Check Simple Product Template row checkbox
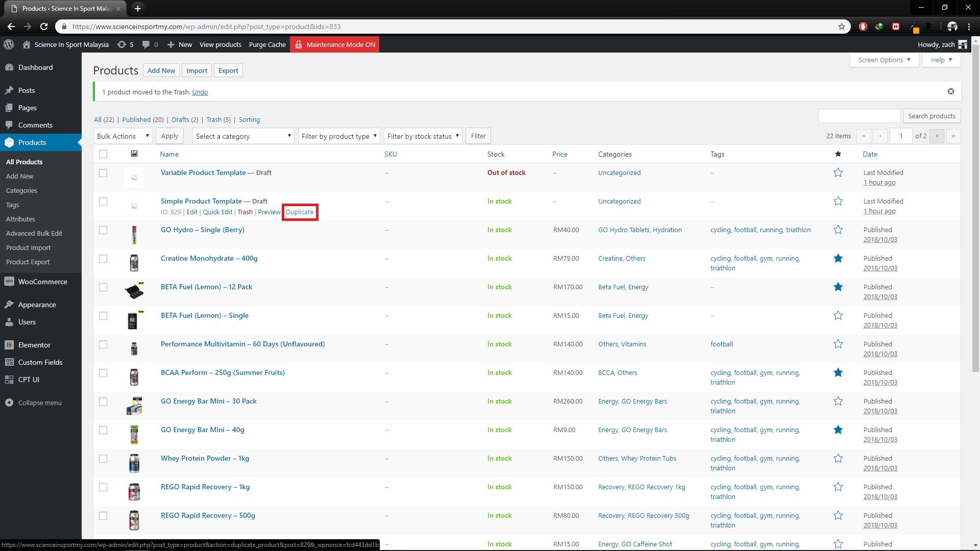980x551 pixels. click(103, 202)
